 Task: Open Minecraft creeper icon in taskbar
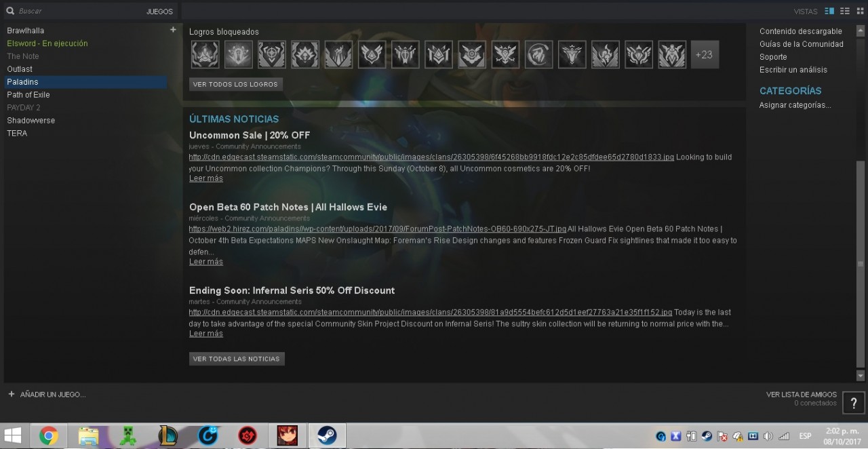tap(127, 435)
